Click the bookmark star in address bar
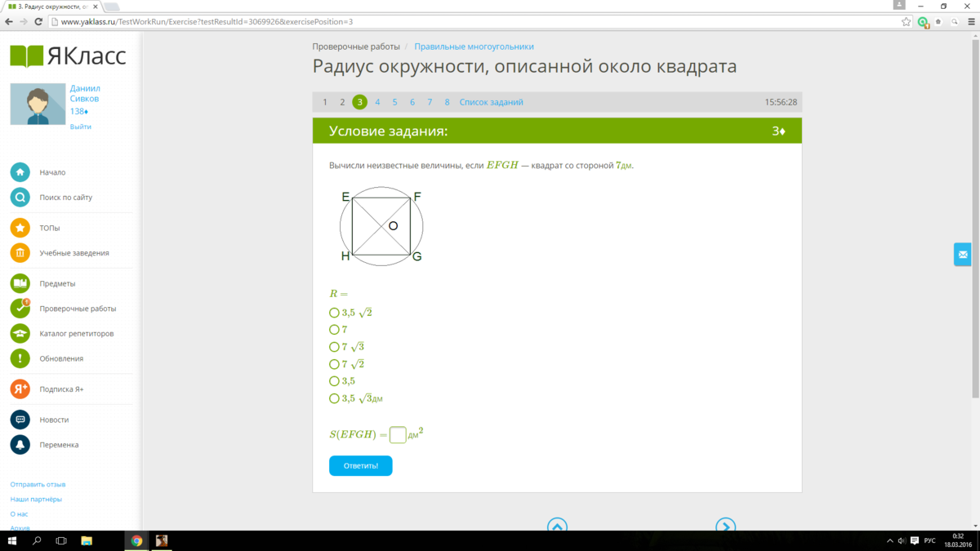Image resolution: width=980 pixels, height=551 pixels. [x=906, y=22]
